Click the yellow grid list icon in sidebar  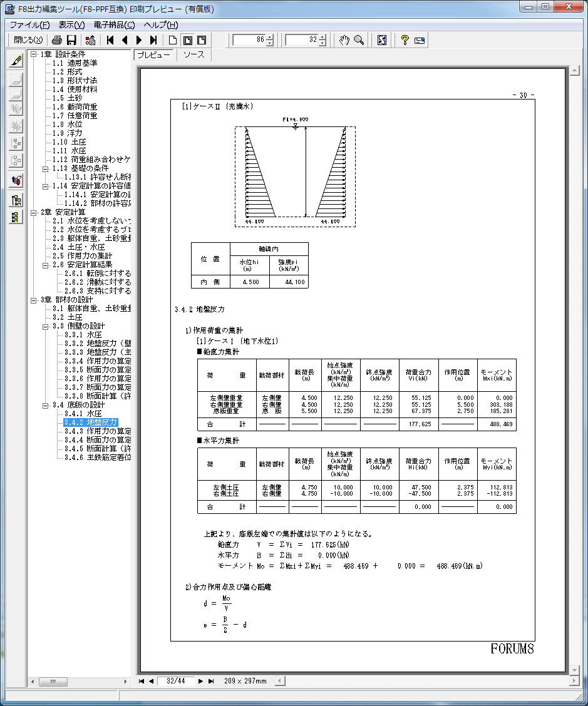16,217
